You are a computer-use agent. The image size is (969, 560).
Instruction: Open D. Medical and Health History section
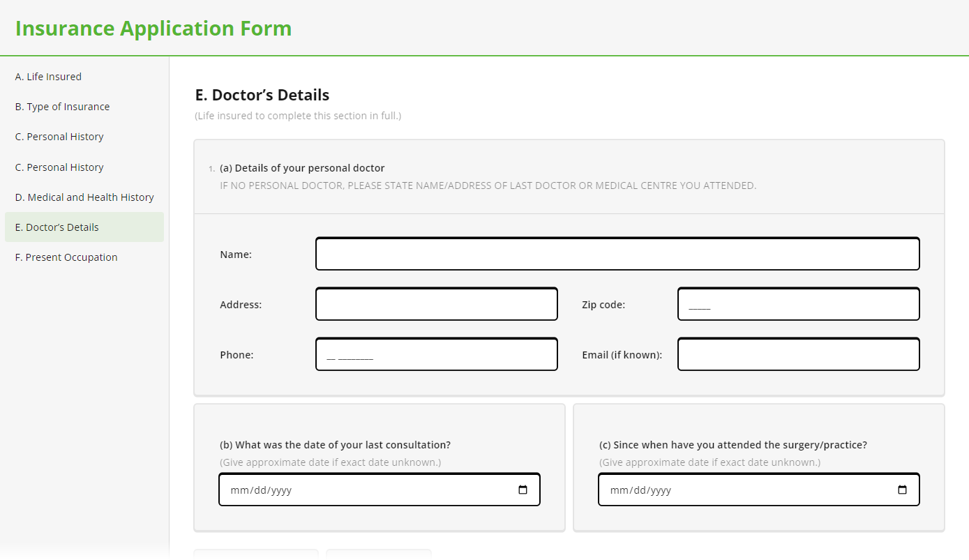coord(84,197)
